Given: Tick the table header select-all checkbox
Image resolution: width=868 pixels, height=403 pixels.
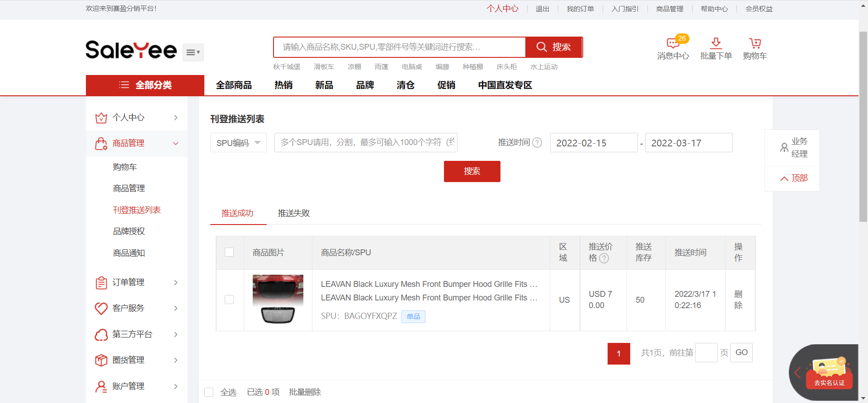Looking at the screenshot, I should tap(230, 253).
